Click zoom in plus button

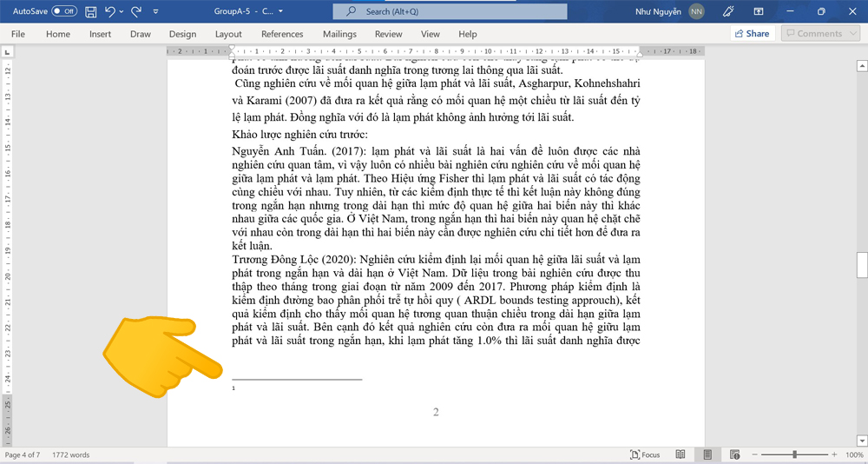(834, 454)
